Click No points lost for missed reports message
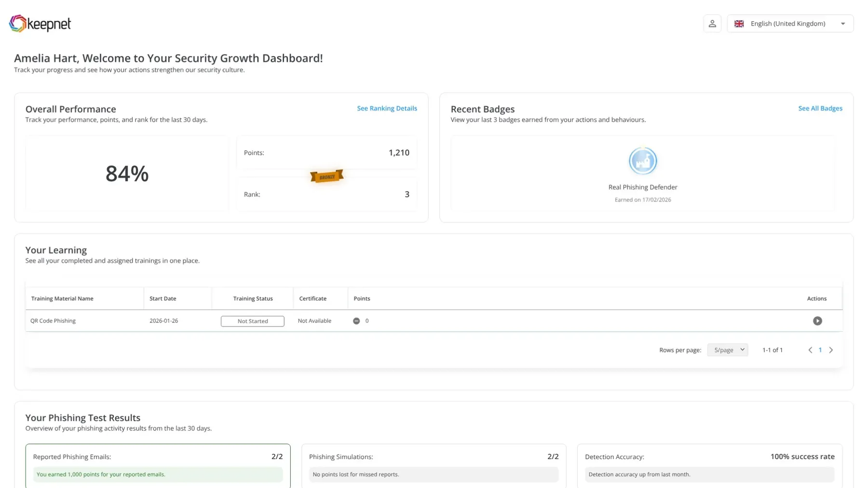 pos(434,474)
